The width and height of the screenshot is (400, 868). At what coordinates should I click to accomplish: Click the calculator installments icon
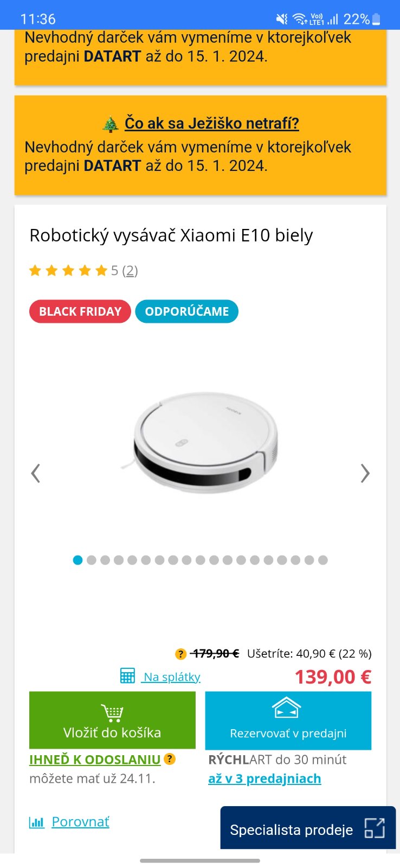point(127,676)
